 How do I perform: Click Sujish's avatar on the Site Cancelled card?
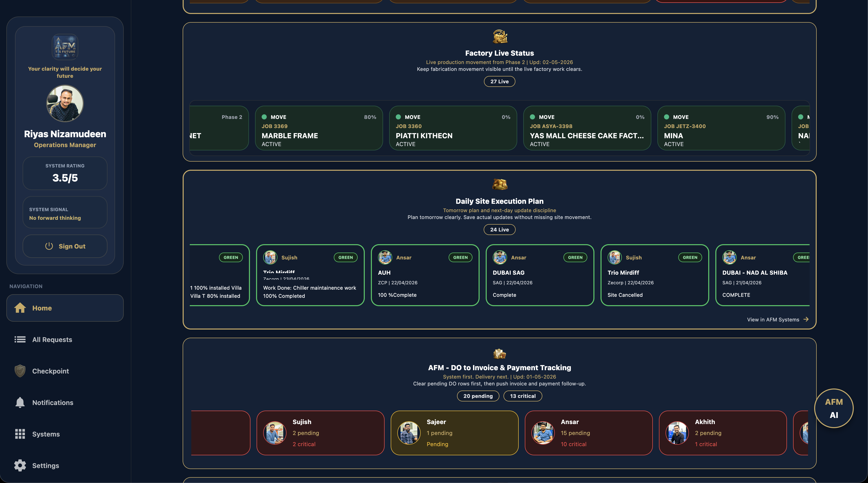(614, 257)
